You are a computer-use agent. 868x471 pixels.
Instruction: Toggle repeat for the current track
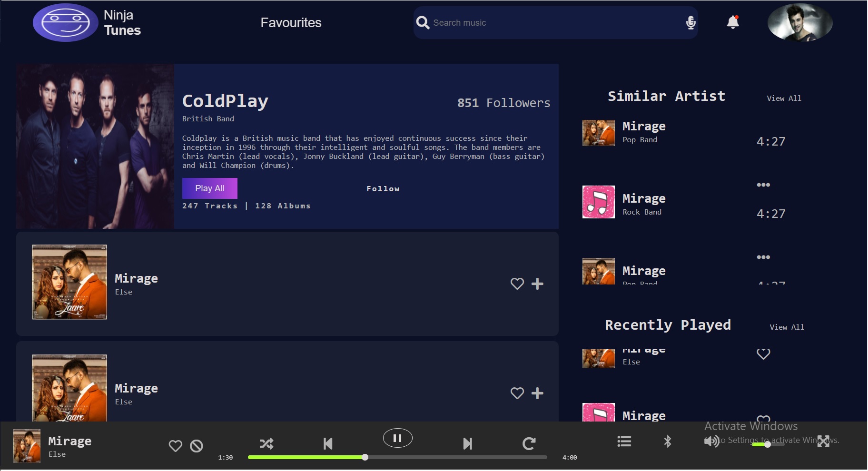[529, 443]
